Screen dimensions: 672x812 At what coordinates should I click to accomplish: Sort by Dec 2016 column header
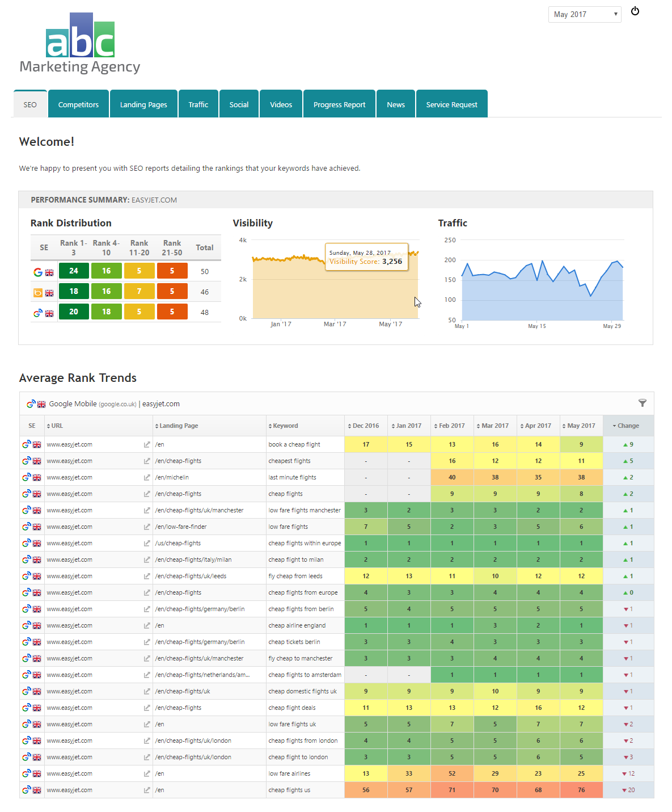366,426
